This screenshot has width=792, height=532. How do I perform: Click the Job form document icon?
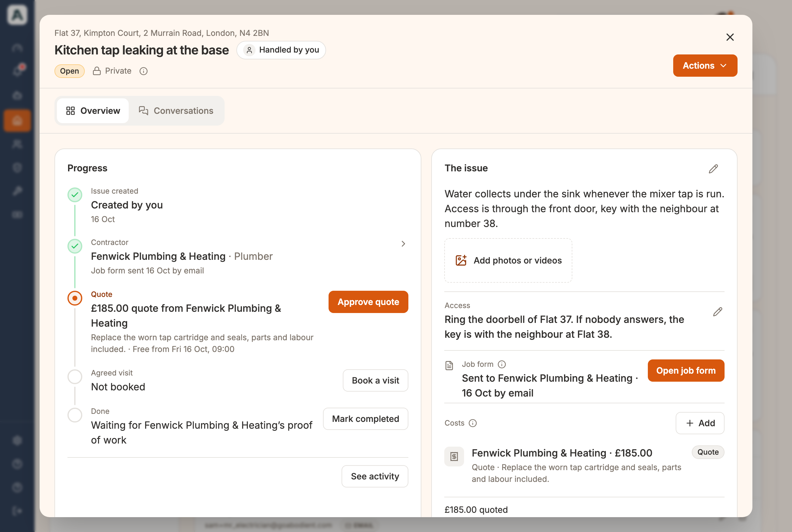[449, 365]
